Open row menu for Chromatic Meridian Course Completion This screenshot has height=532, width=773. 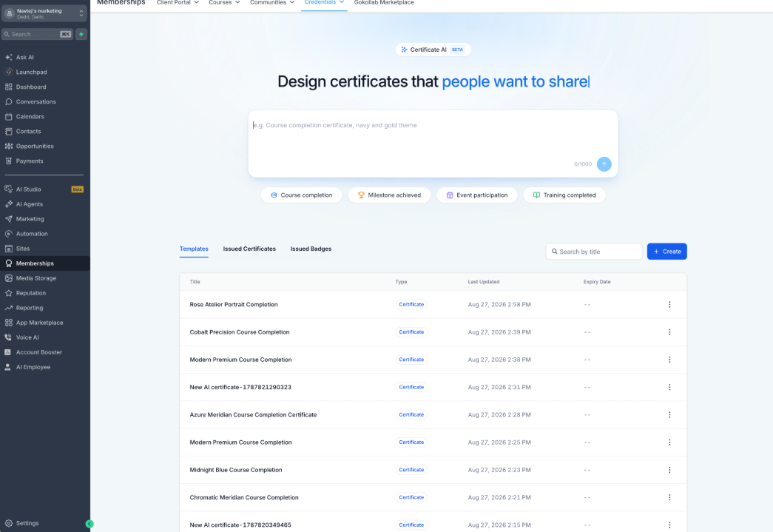pos(669,498)
